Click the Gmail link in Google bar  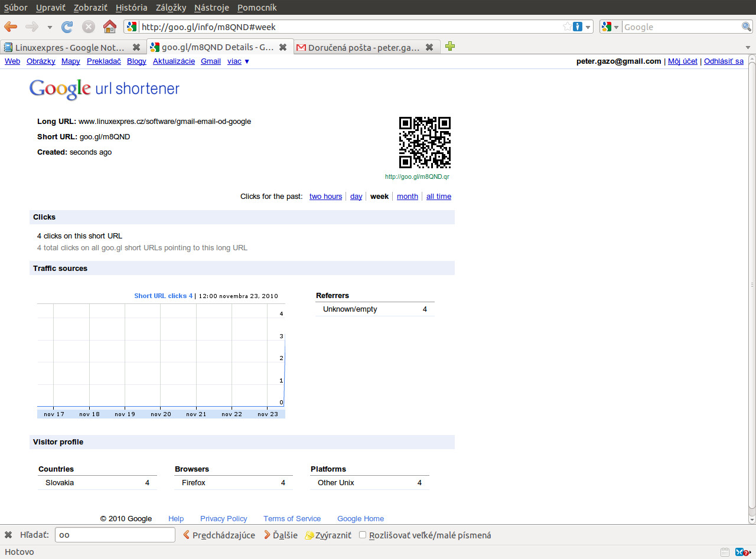click(211, 61)
